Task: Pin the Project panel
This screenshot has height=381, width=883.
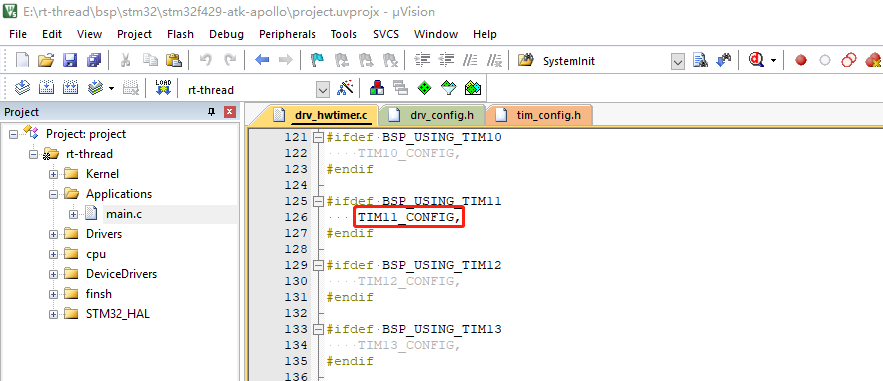Action: (x=212, y=112)
